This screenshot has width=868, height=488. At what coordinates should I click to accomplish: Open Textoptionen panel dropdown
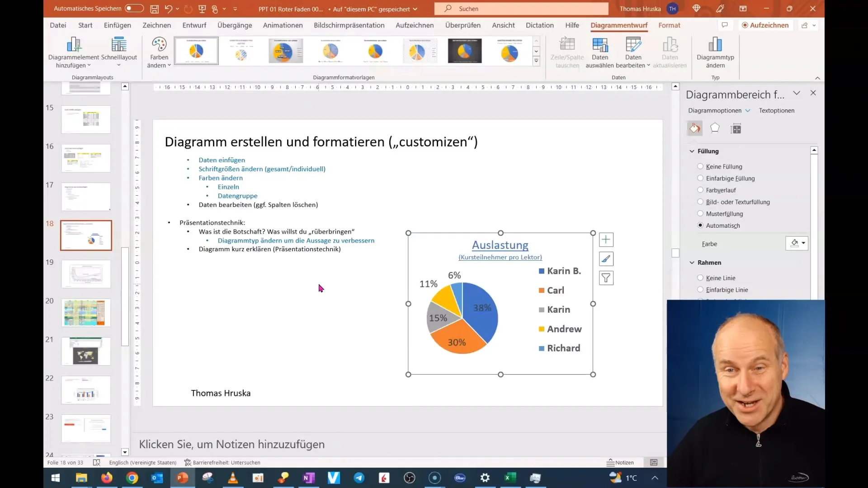pyautogui.click(x=778, y=110)
